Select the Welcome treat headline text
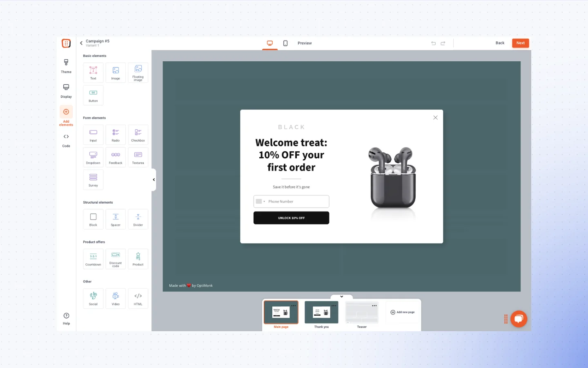Image resolution: width=588 pixels, height=368 pixels. coord(291,155)
